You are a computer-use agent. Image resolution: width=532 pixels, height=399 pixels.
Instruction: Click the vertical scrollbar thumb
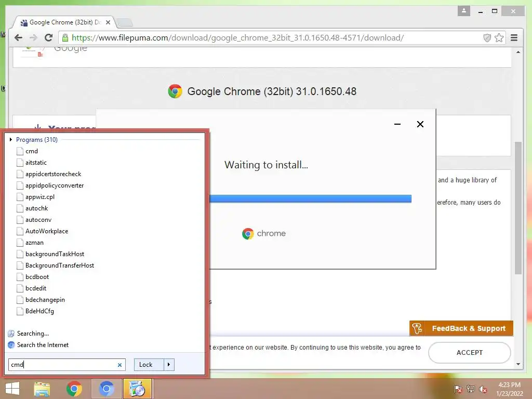518,208
